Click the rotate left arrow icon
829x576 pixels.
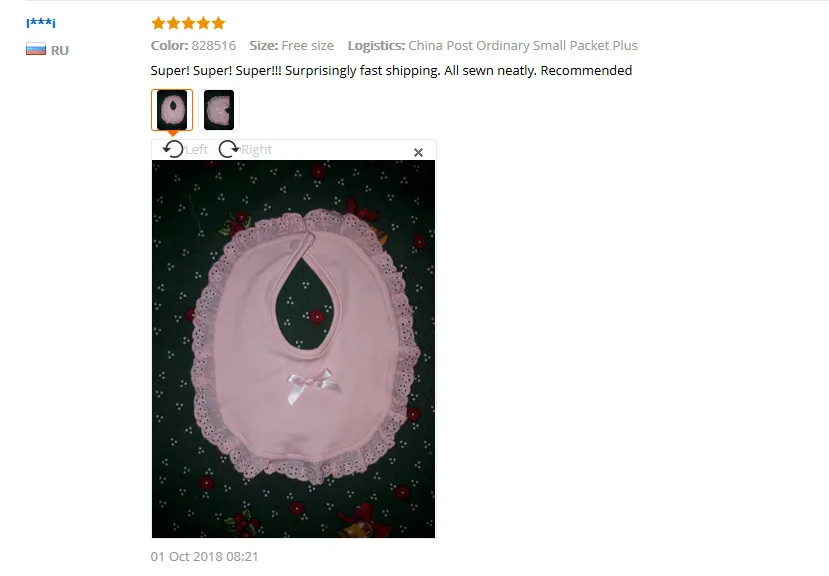[173, 149]
